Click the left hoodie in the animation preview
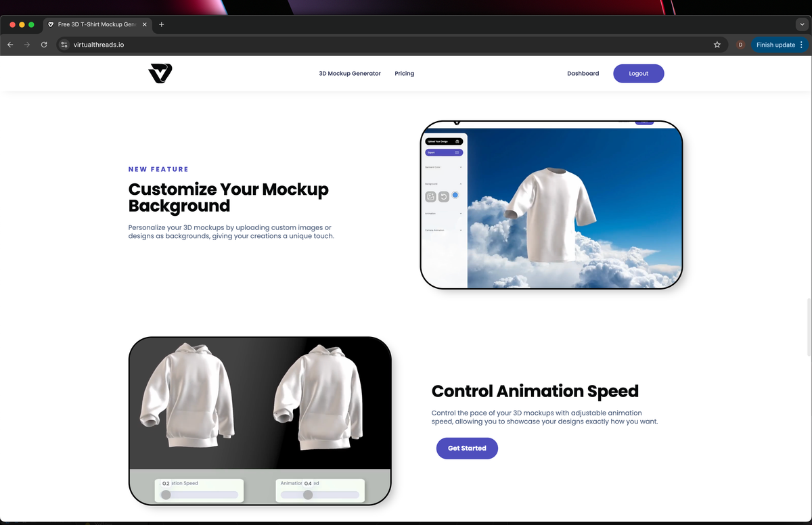The width and height of the screenshot is (812, 525). tap(189, 394)
